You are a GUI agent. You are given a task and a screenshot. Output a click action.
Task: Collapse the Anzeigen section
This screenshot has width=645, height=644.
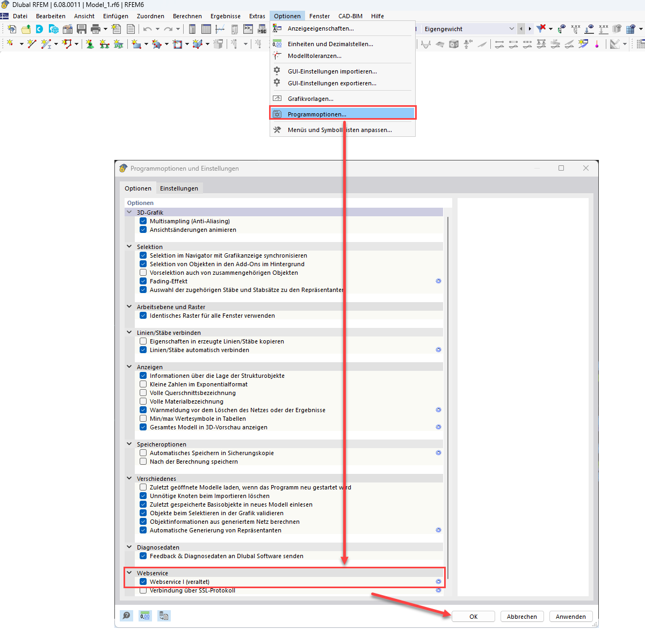coord(129,367)
